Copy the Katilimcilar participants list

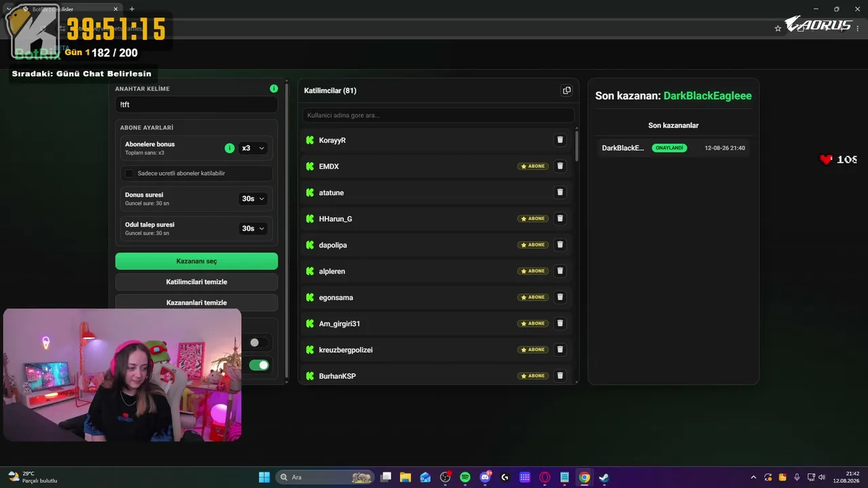567,91
